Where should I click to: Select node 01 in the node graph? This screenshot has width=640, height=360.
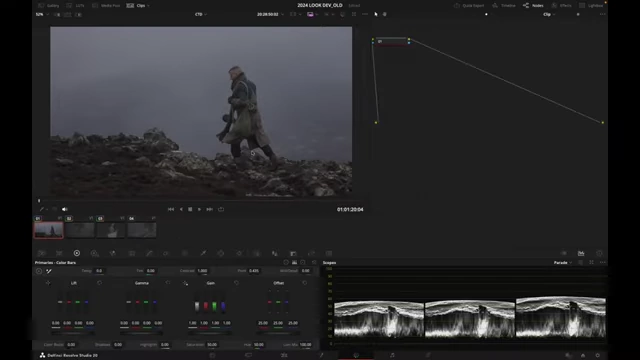(391, 42)
